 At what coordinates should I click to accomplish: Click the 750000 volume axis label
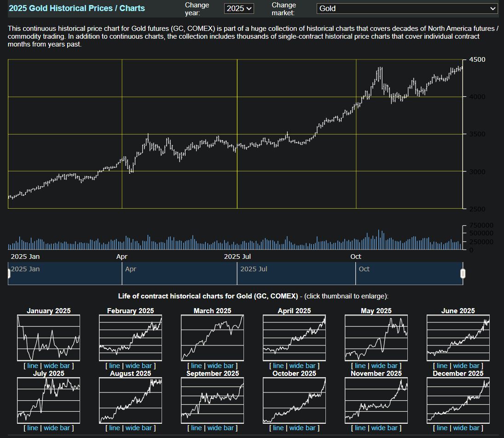tap(481, 225)
